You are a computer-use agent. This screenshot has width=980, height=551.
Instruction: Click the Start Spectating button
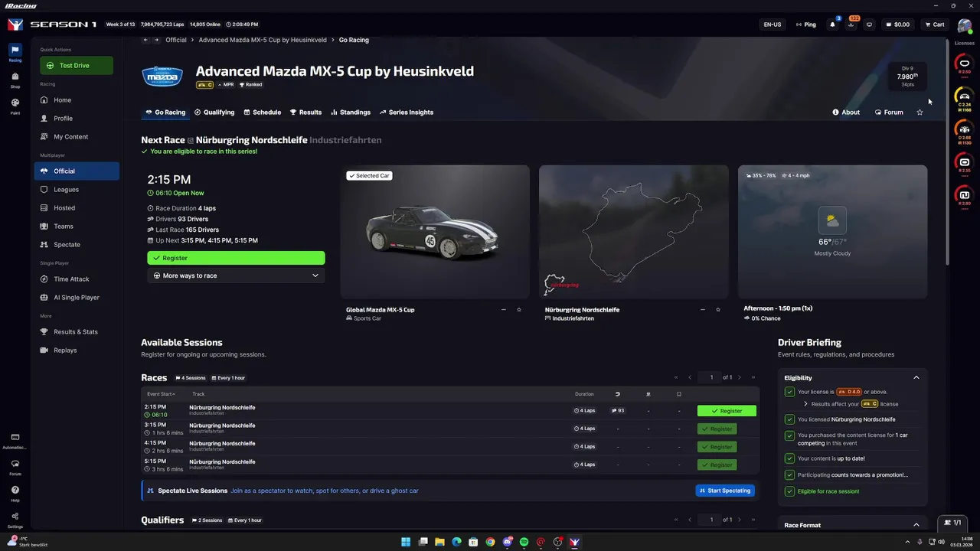pyautogui.click(x=725, y=491)
